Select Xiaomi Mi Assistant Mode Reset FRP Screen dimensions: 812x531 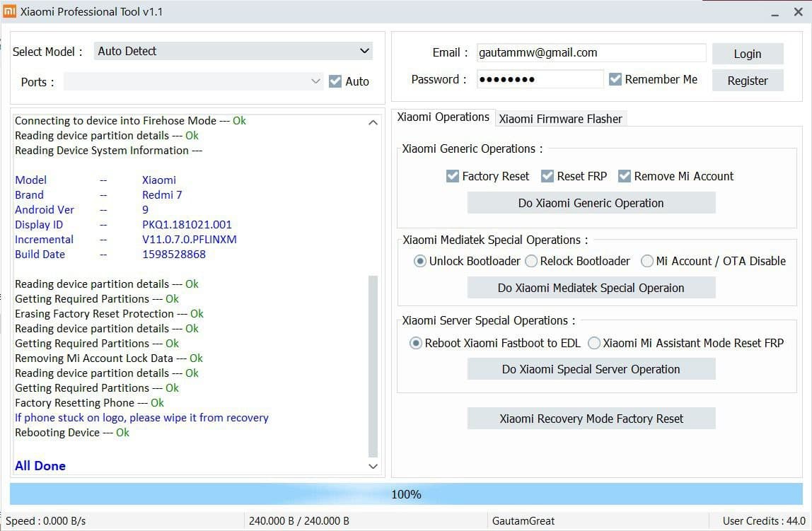point(594,344)
